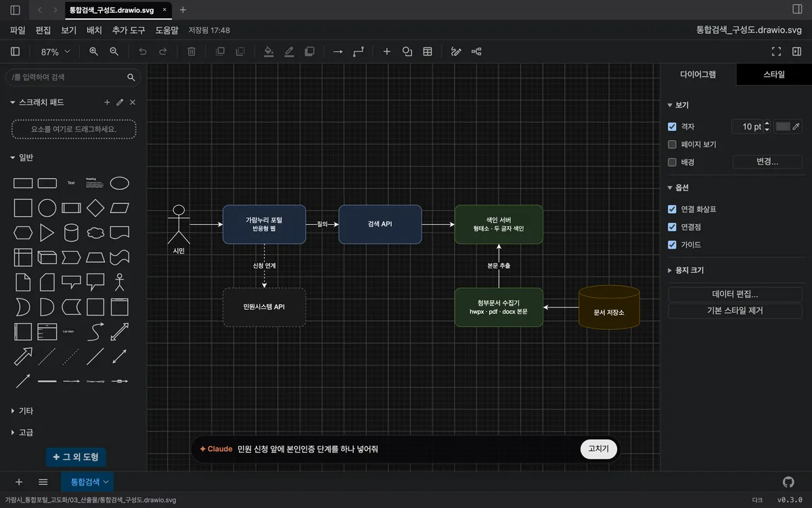Click the table insert icon
This screenshot has height=508, width=812.
428,51
